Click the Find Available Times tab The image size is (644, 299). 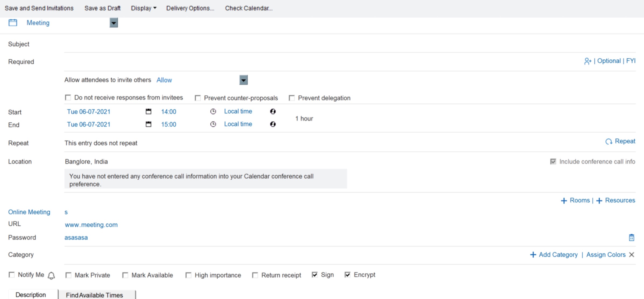click(x=94, y=295)
